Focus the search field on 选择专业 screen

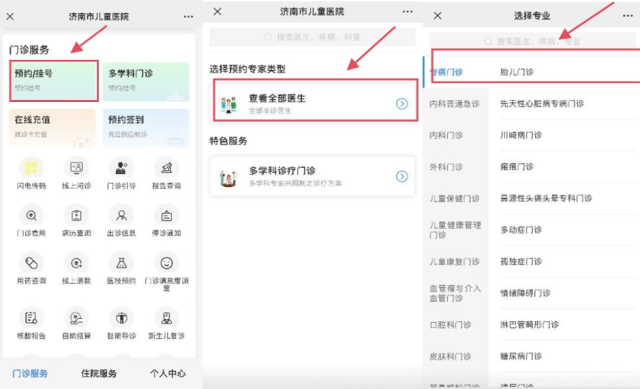click(533, 41)
